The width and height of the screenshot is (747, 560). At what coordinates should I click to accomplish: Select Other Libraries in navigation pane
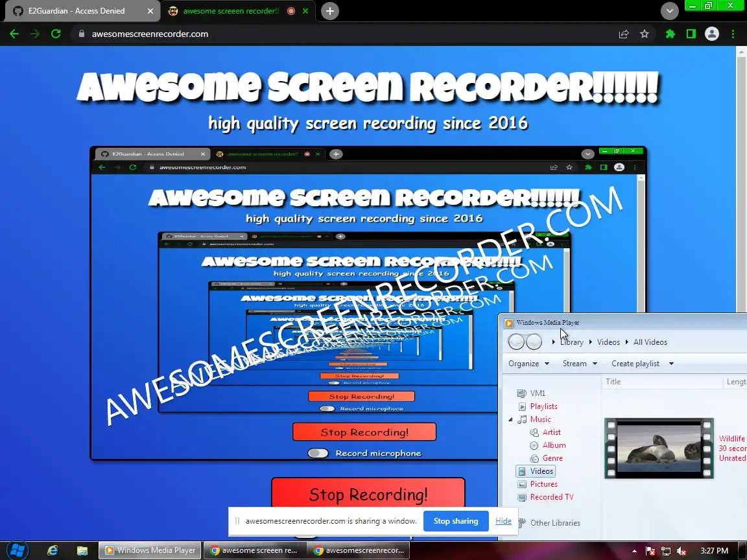pyautogui.click(x=555, y=523)
